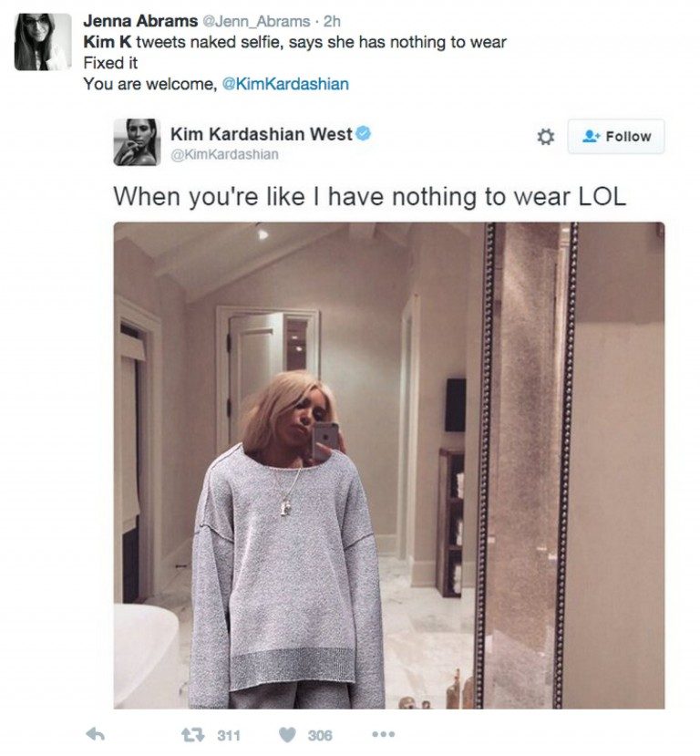Open the three-dot more options menu
Image resolution: width=700 pixels, height=756 pixels.
[384, 734]
